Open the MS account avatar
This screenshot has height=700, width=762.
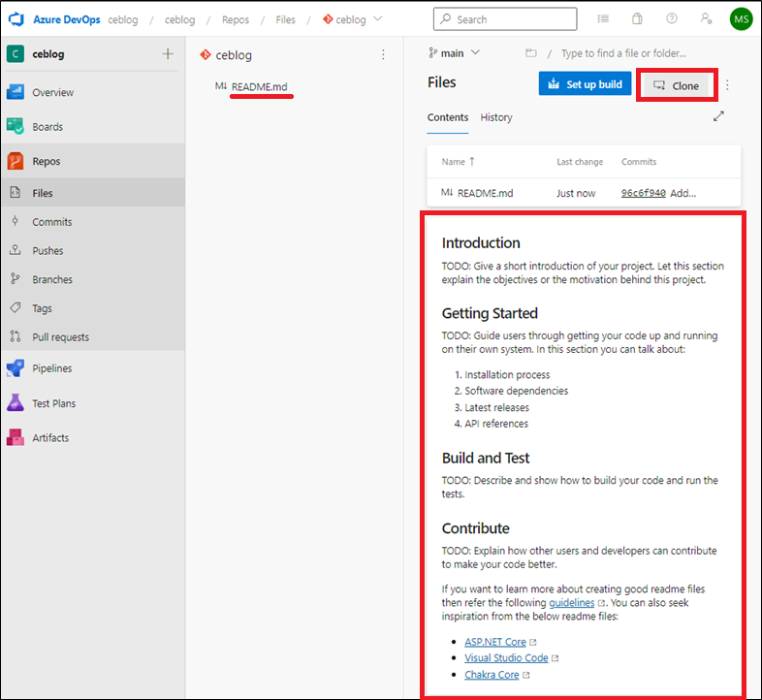point(741,19)
